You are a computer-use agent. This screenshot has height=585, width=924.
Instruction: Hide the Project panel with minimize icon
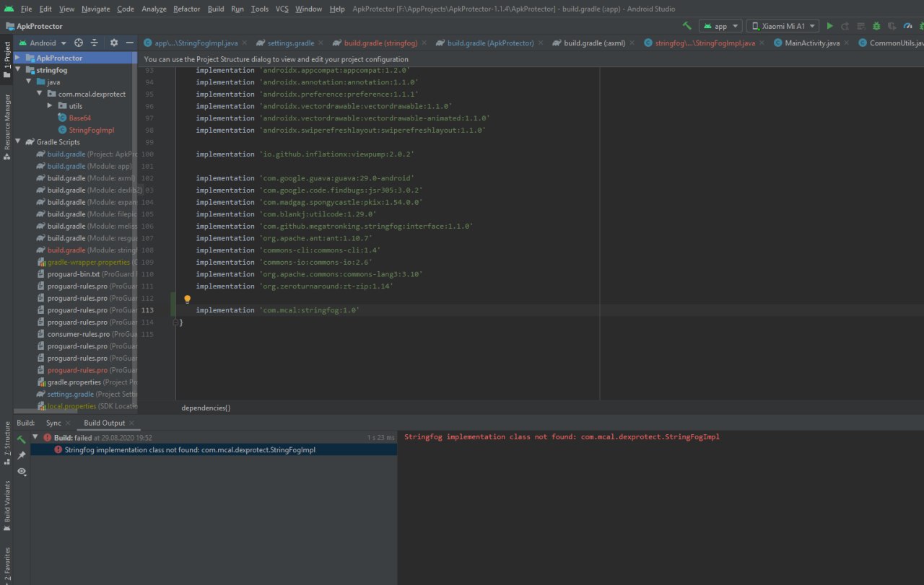coord(129,43)
